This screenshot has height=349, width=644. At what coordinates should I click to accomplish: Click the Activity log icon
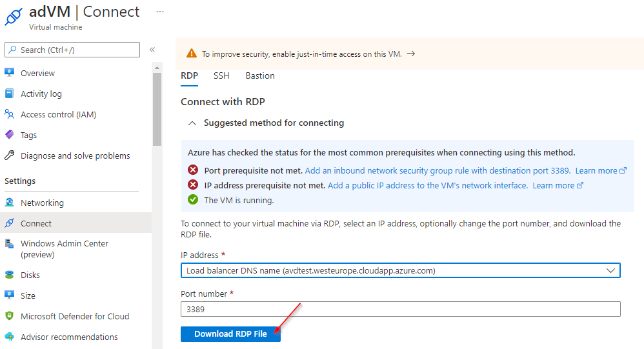[x=10, y=93]
